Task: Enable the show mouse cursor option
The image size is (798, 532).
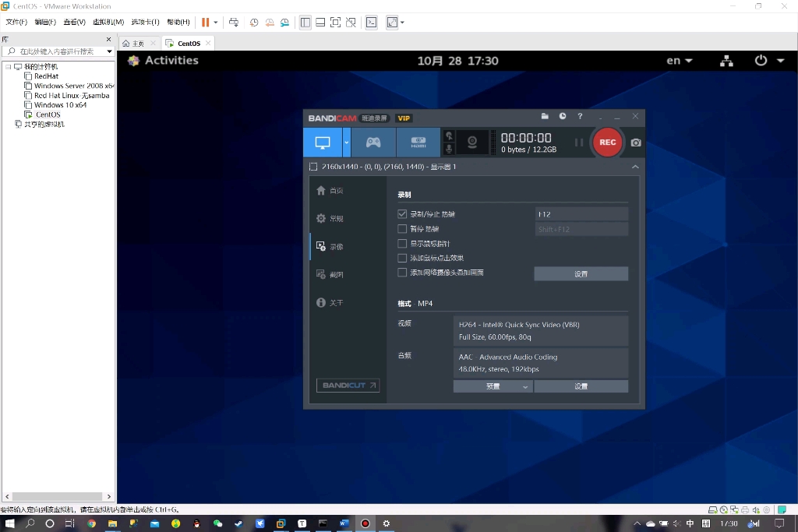Action: (401, 243)
